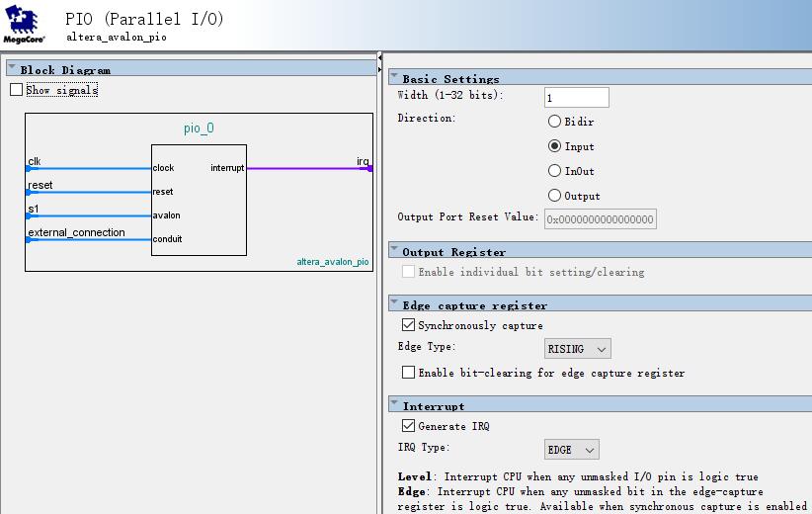Click the left-pointing arrow on the panel divider
This screenshot has height=514, width=812.
pos(379,57)
